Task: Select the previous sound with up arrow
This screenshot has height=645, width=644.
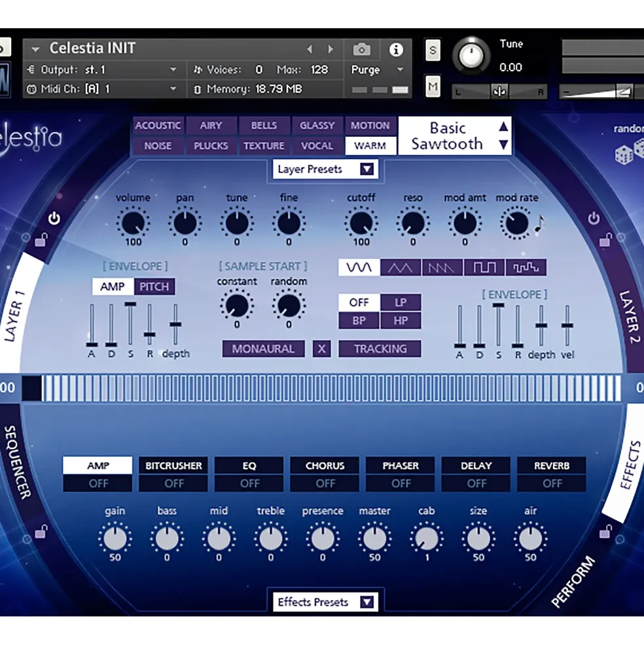Action: point(503,126)
